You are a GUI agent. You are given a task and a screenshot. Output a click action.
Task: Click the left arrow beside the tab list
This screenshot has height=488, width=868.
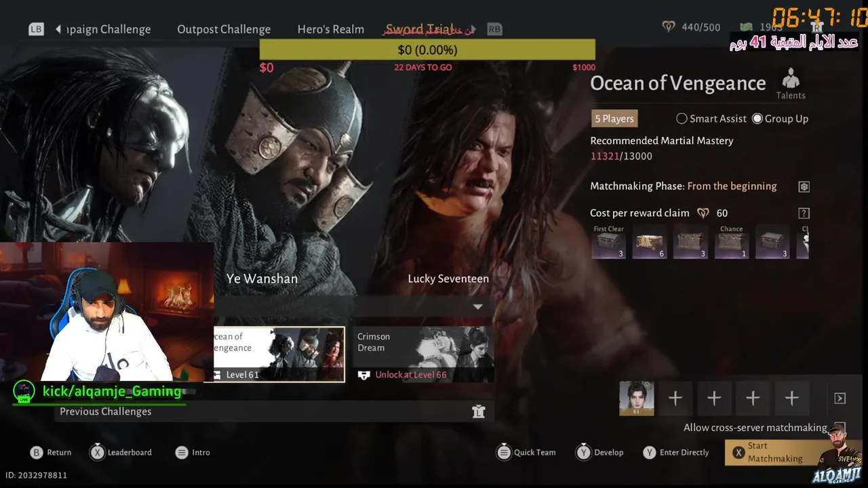(x=58, y=29)
